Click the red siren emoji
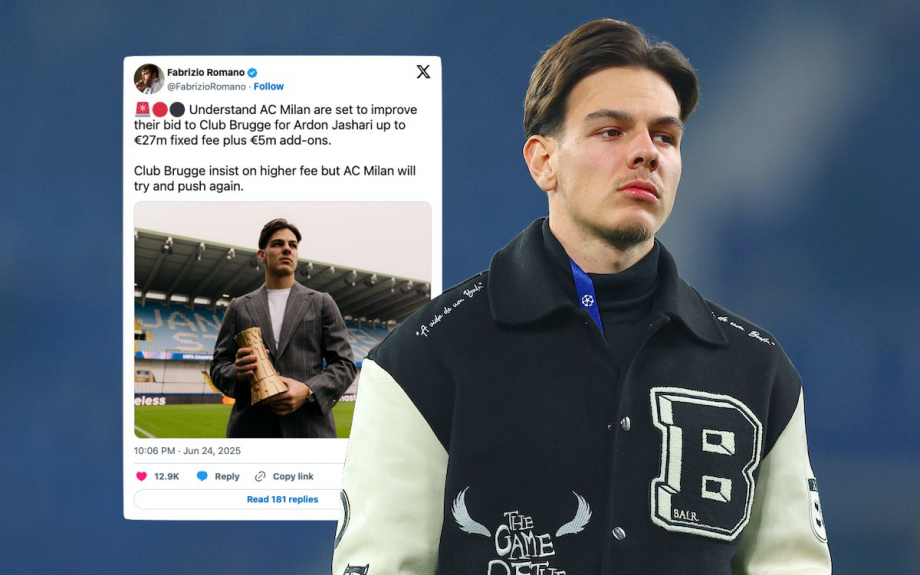Screen dimensions: 920x575 tap(143, 109)
